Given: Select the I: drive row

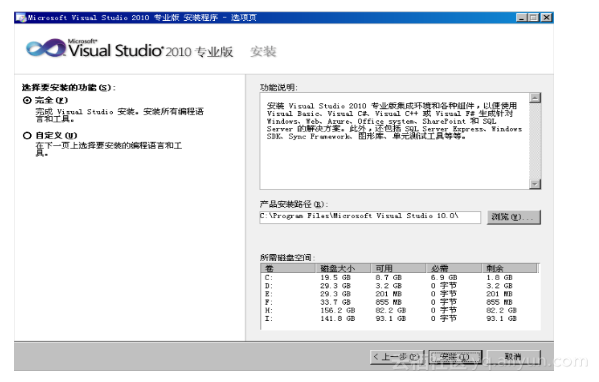Looking at the screenshot, I should click(x=399, y=319).
